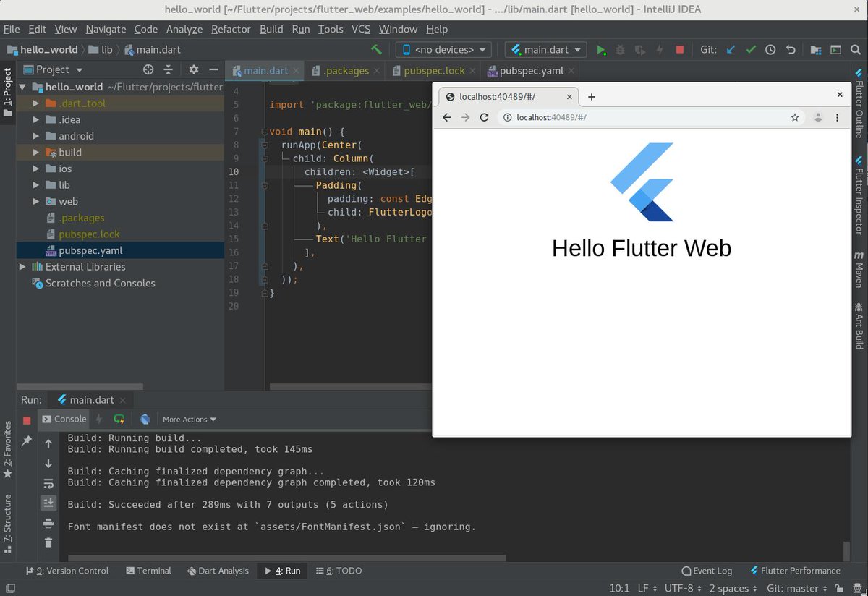Screen dimensions: 868x596
Task: Open the Flutter Outline side panel
Action: click(859, 104)
